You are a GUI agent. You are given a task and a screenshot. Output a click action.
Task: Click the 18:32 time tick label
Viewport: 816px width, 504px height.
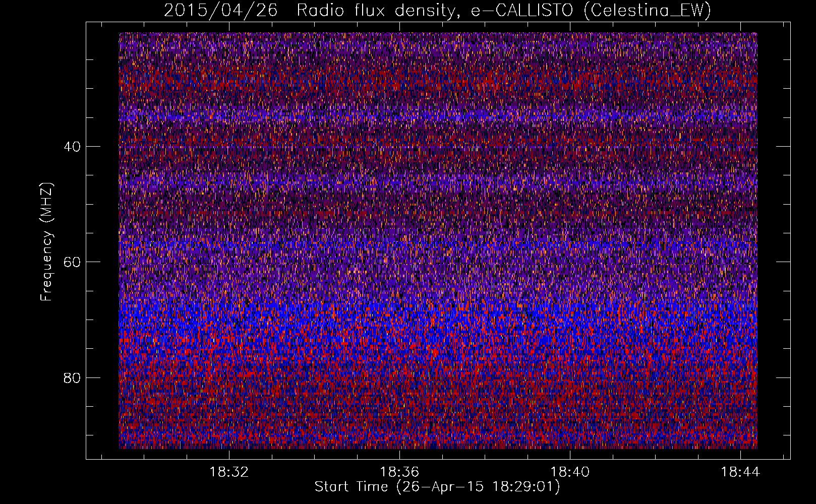pos(229,472)
